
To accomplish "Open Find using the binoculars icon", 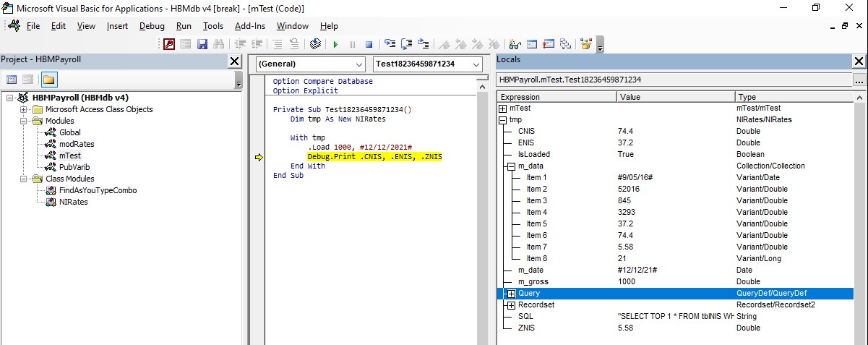I will (x=218, y=44).
